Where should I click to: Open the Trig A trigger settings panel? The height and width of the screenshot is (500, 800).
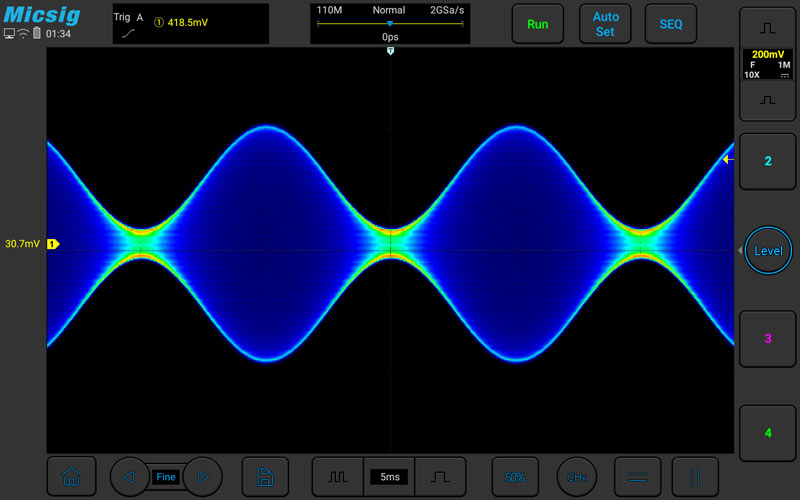[x=190, y=24]
